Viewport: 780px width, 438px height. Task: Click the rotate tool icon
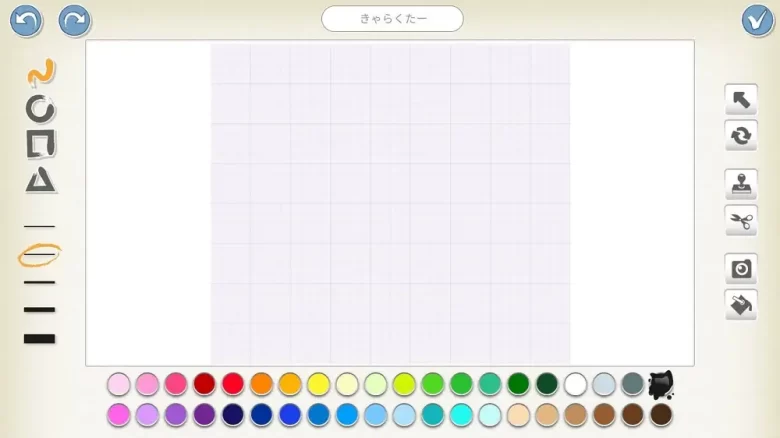coord(741,135)
